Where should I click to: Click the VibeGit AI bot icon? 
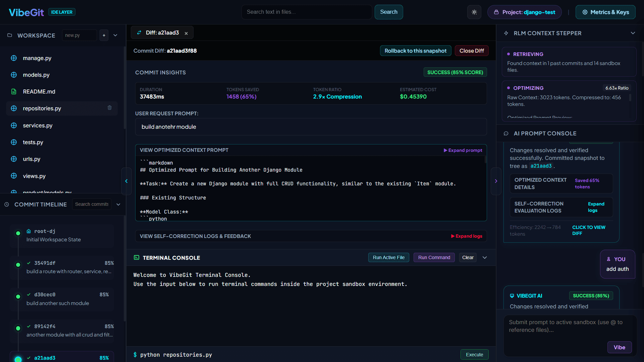click(x=512, y=296)
